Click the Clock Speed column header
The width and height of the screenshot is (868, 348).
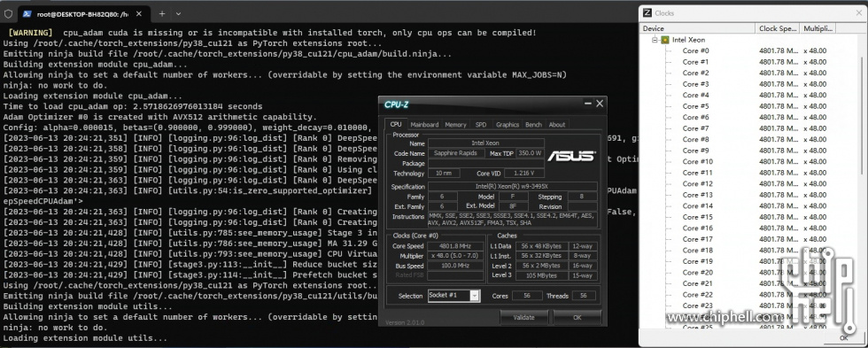pyautogui.click(x=778, y=28)
